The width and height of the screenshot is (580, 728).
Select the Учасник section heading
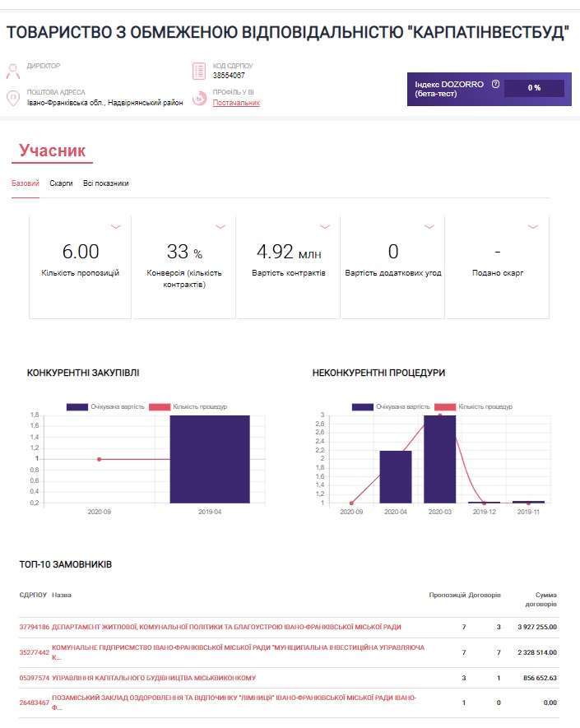click(52, 151)
